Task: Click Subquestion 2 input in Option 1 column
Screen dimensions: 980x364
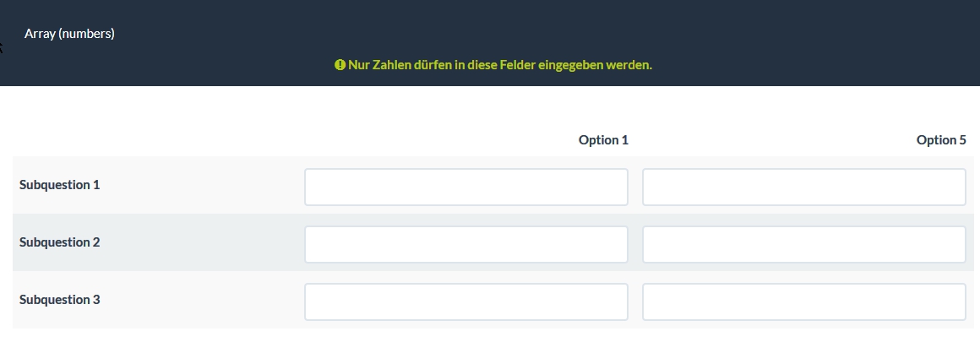Action: (465, 244)
